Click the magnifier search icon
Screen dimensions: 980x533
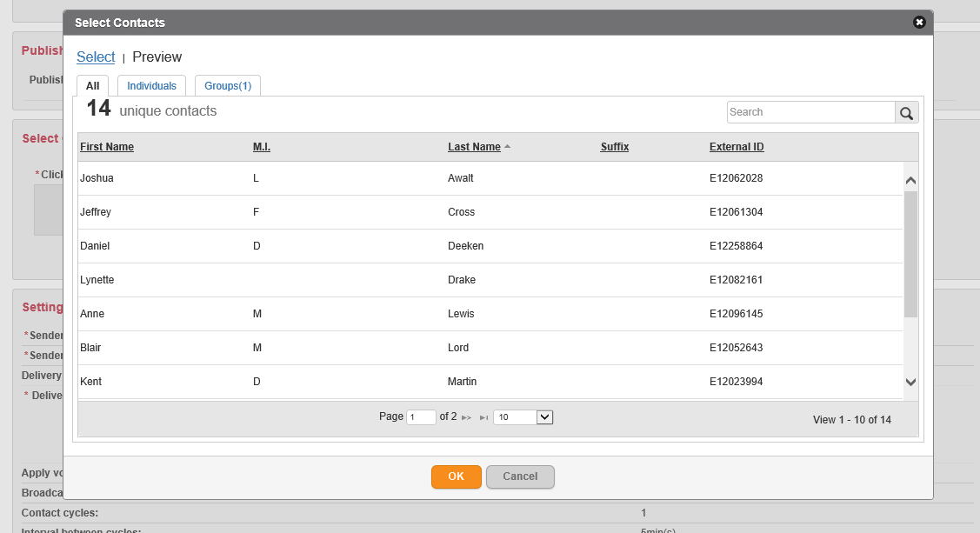(906, 113)
